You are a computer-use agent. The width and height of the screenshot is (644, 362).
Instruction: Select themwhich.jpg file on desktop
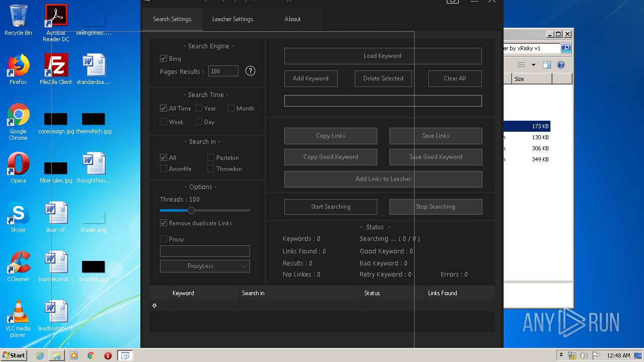pyautogui.click(x=94, y=124)
